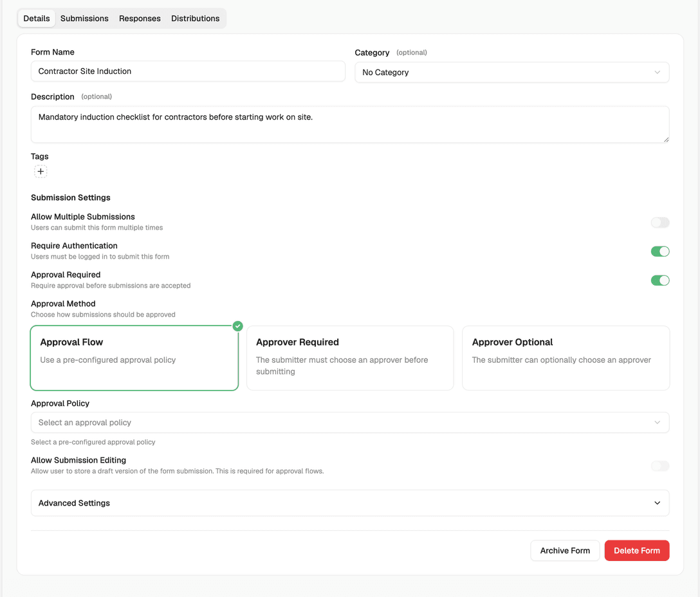Switch to the Details tab
The width and height of the screenshot is (700, 597).
point(37,18)
